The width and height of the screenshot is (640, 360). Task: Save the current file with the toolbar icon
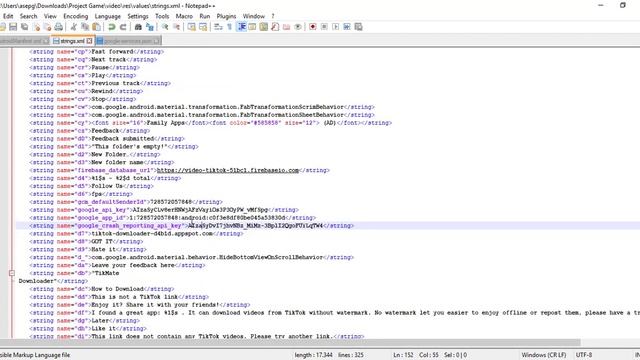point(13,27)
